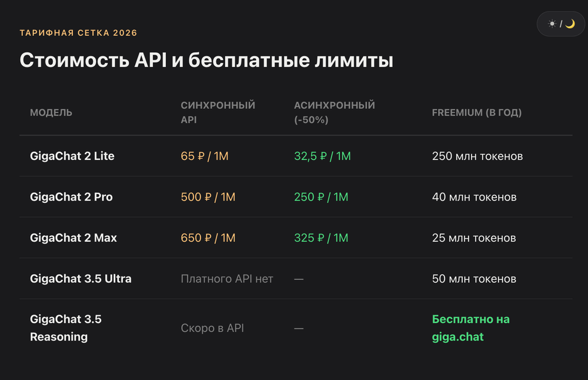Click the 'Модель' column header
The image size is (588, 380).
coord(51,112)
